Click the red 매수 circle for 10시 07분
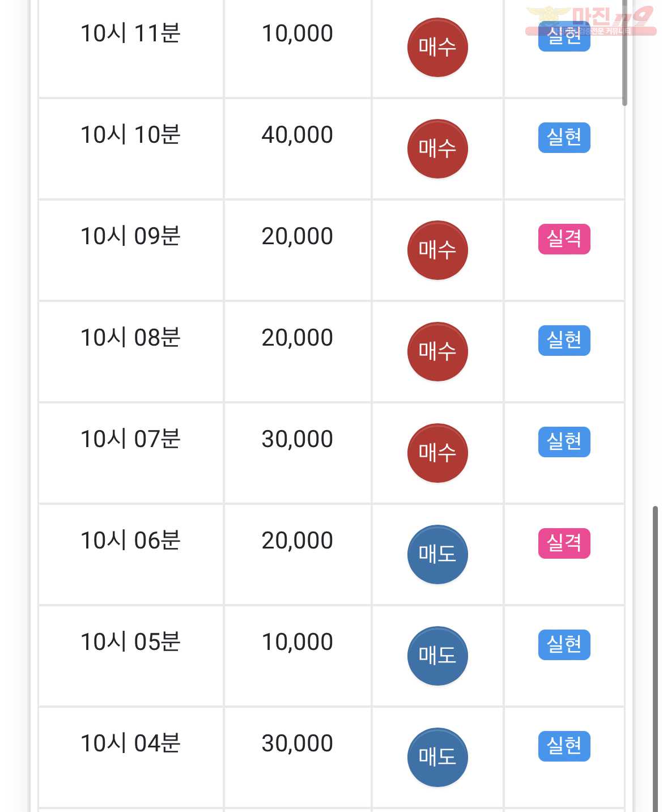The image size is (663, 812). pyautogui.click(x=437, y=453)
